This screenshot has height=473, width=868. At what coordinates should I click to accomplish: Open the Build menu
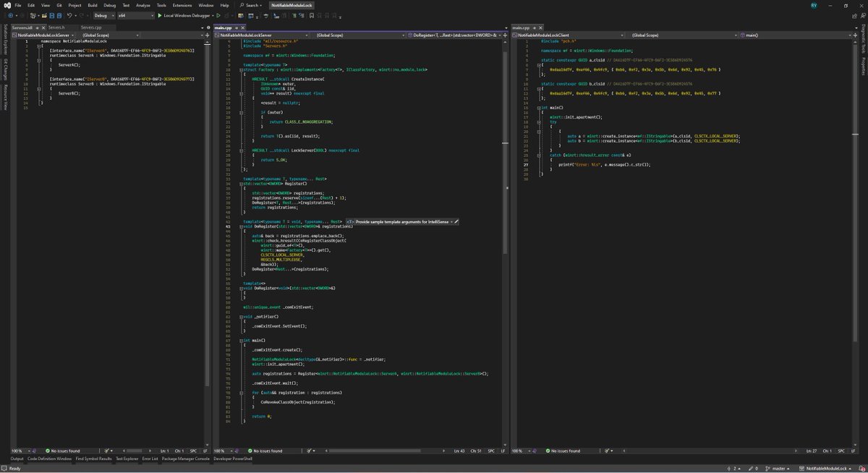93,5
